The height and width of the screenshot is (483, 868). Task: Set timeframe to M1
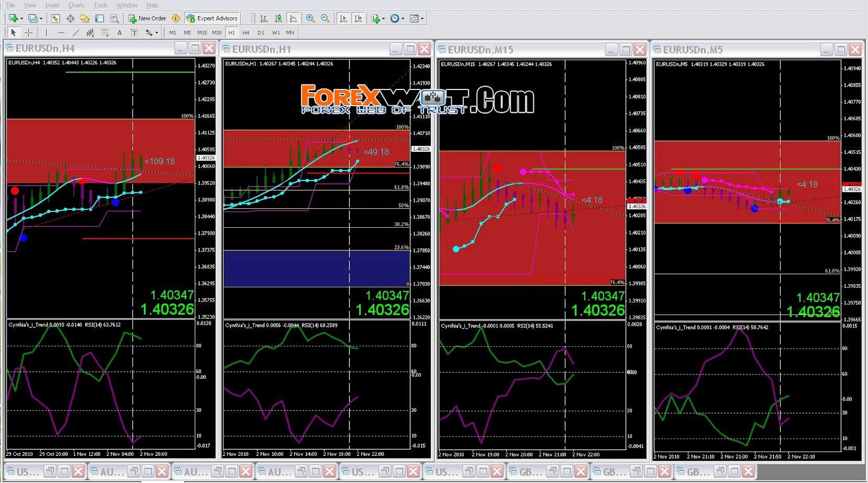[173, 33]
